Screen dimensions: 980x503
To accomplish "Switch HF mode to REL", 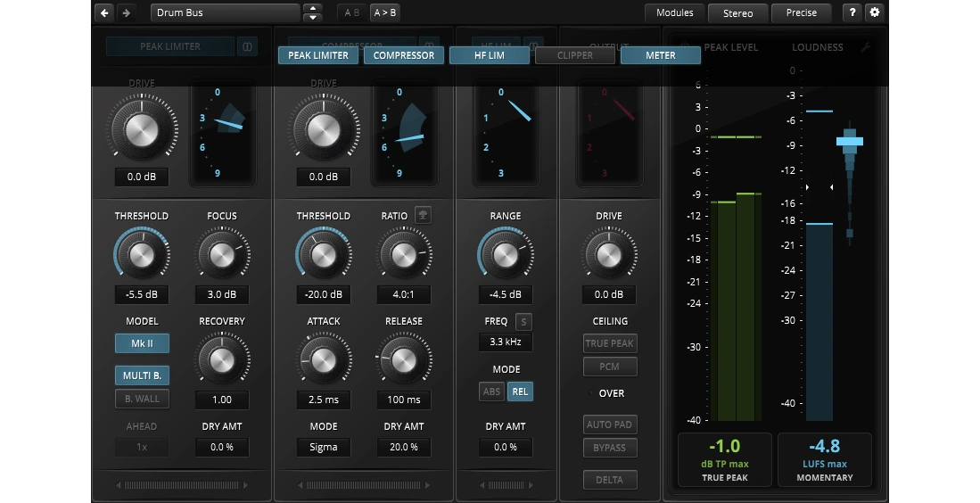I will (x=520, y=392).
